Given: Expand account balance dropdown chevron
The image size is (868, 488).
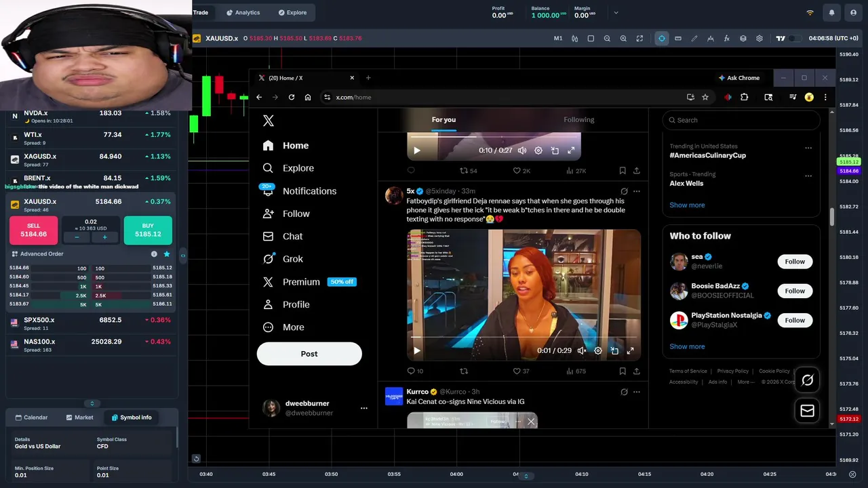Looking at the screenshot, I should point(616,13).
